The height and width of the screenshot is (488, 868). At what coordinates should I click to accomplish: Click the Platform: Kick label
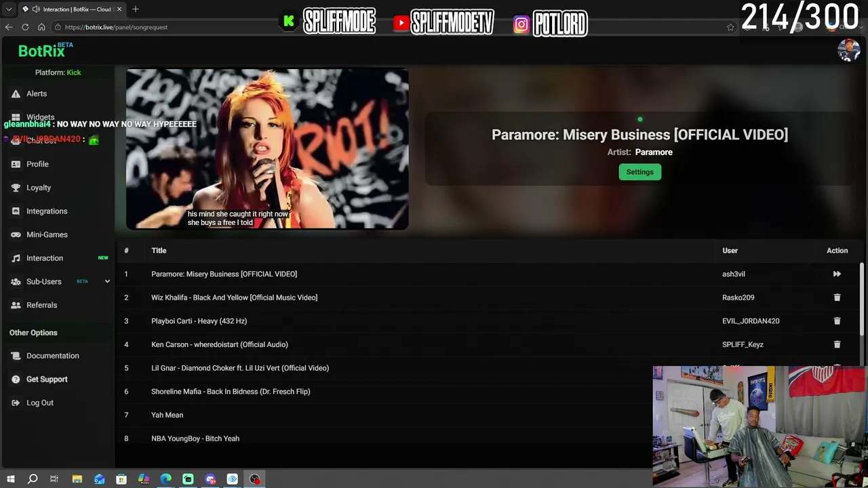pos(58,73)
